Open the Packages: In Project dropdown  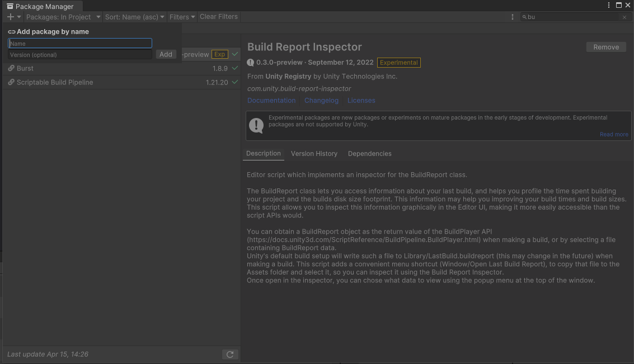[x=63, y=17]
